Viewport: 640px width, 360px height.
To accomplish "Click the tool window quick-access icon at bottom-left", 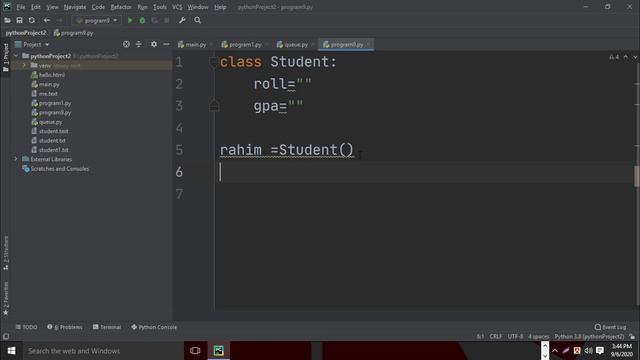I will point(6,337).
